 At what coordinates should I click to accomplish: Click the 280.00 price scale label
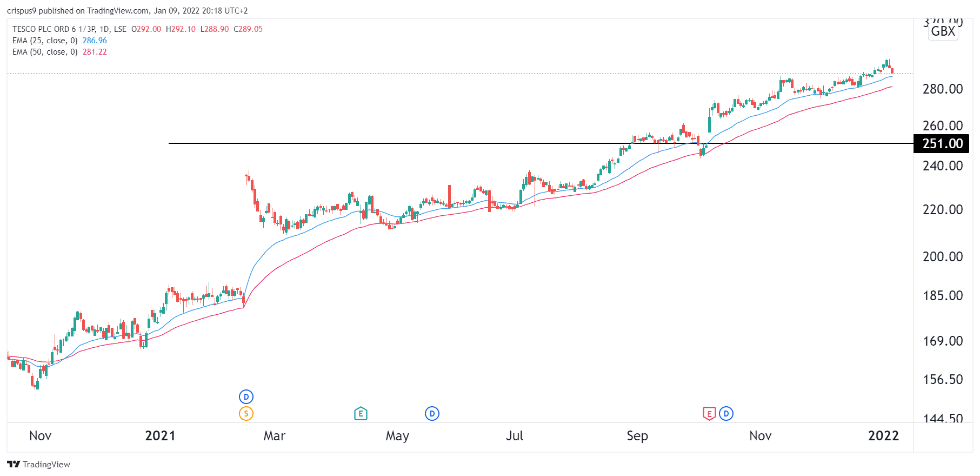(x=943, y=89)
